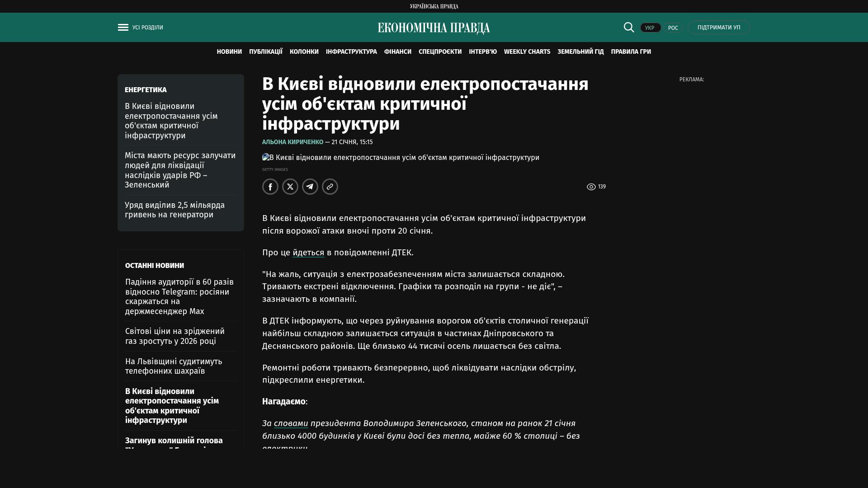Switch the language to УКР
Image resolution: width=868 pixels, height=488 pixels.
tap(650, 28)
